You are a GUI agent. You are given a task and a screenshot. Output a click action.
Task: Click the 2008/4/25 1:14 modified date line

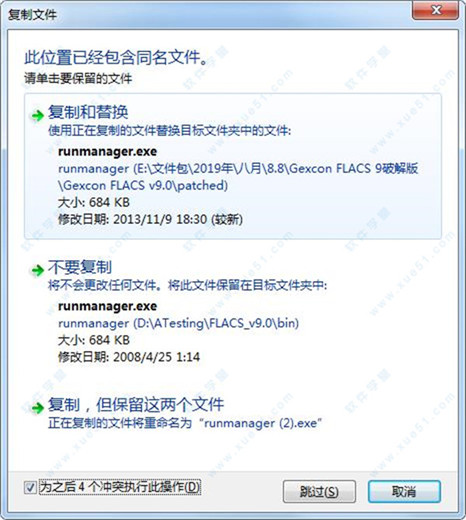click(129, 357)
